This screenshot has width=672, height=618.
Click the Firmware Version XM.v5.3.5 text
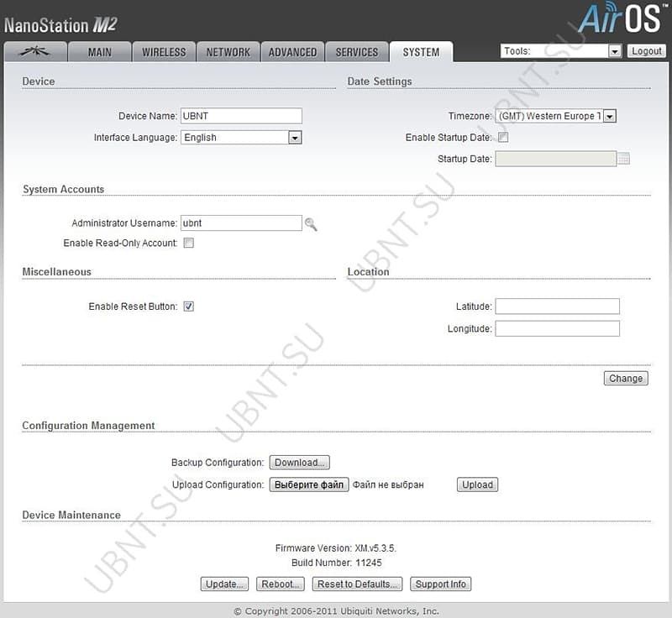point(336,548)
